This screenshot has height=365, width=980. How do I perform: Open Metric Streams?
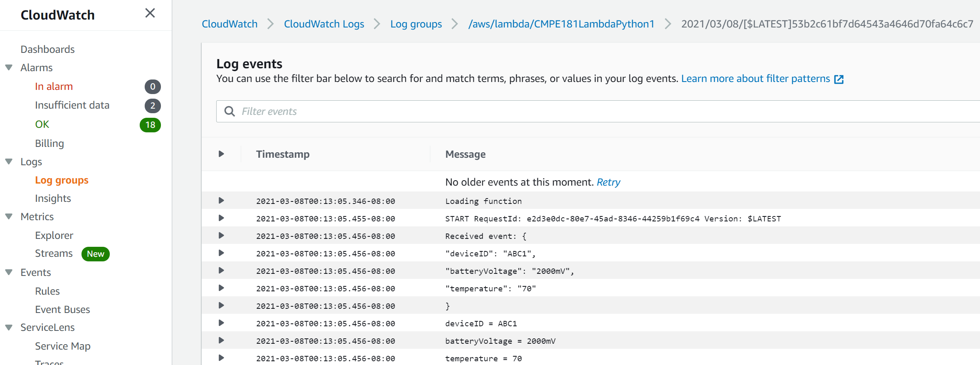click(54, 253)
